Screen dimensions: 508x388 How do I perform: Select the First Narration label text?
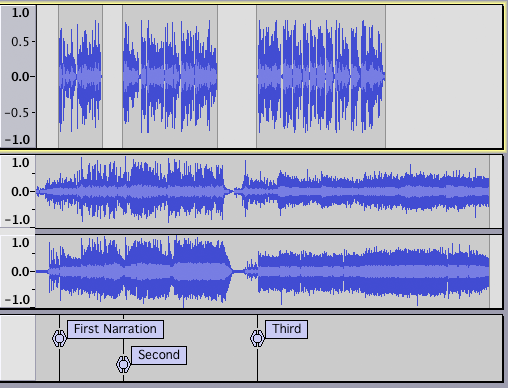click(x=115, y=329)
